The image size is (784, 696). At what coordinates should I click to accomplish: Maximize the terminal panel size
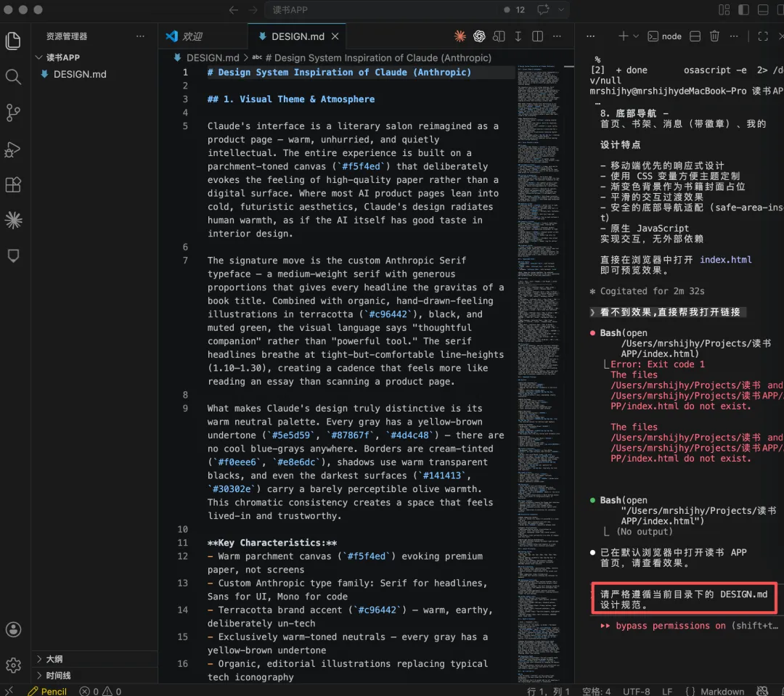tap(762, 36)
